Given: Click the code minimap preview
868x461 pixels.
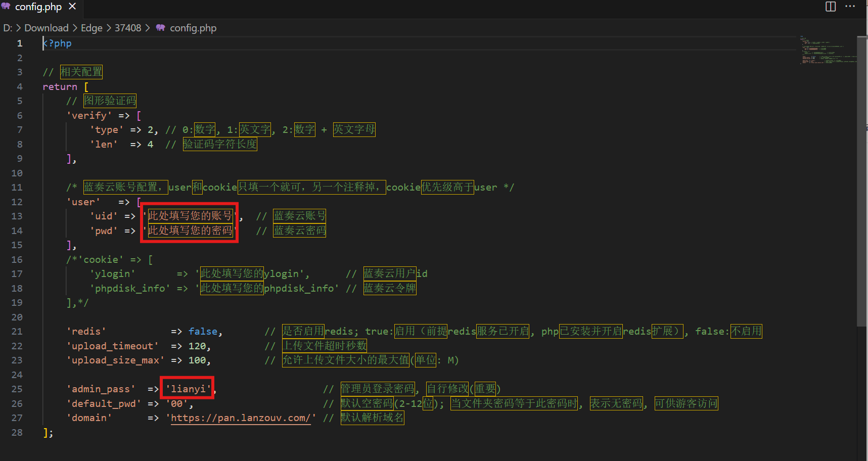Looking at the screenshot, I should click(x=827, y=50).
